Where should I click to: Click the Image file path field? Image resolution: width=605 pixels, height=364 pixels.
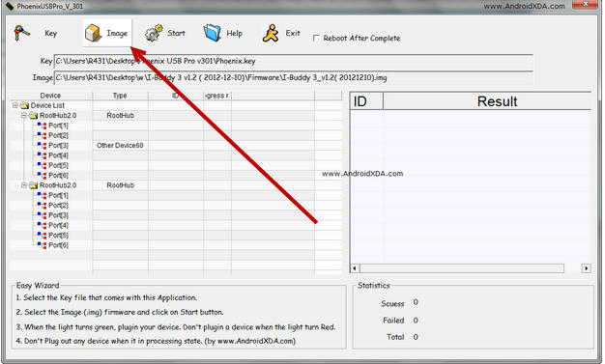tap(293, 78)
